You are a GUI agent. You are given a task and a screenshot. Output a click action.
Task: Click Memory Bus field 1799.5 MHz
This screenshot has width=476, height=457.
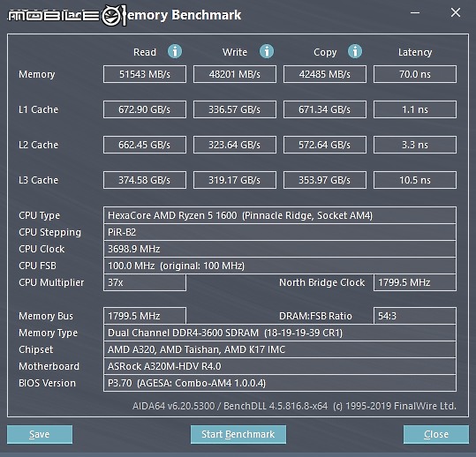pyautogui.click(x=145, y=316)
